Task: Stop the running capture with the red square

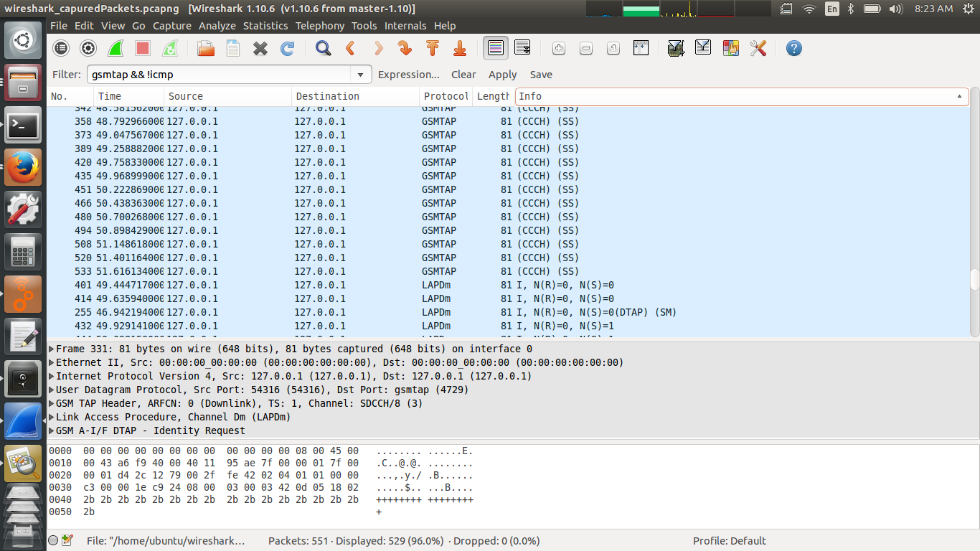Action: [x=143, y=48]
